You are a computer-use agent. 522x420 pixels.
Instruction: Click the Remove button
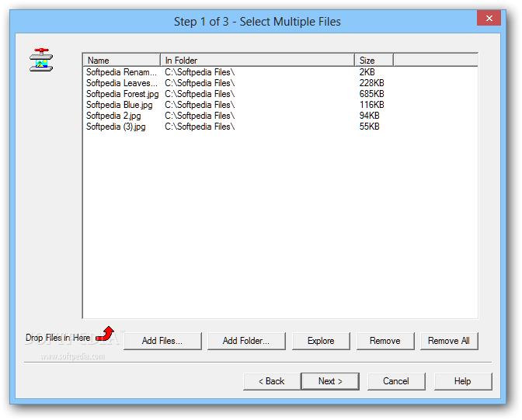click(385, 341)
